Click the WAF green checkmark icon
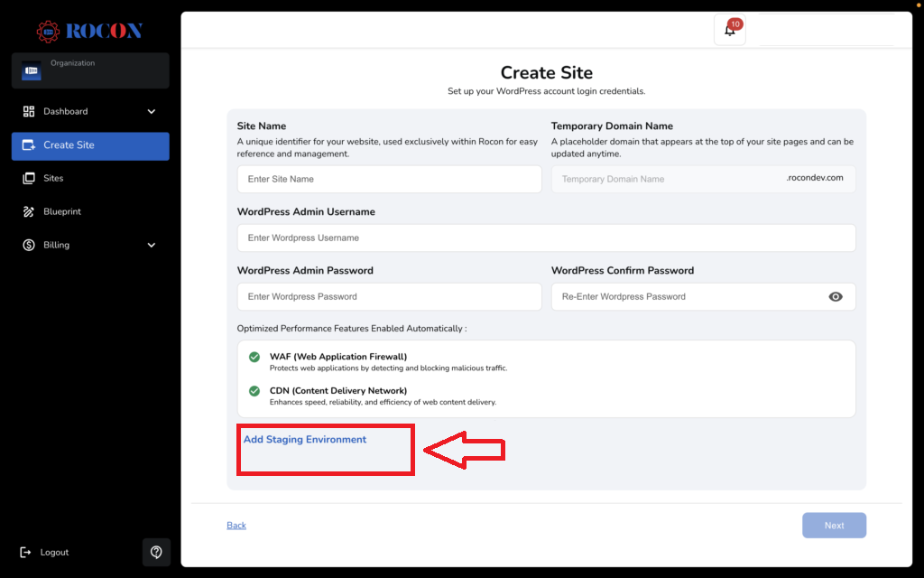 254,357
